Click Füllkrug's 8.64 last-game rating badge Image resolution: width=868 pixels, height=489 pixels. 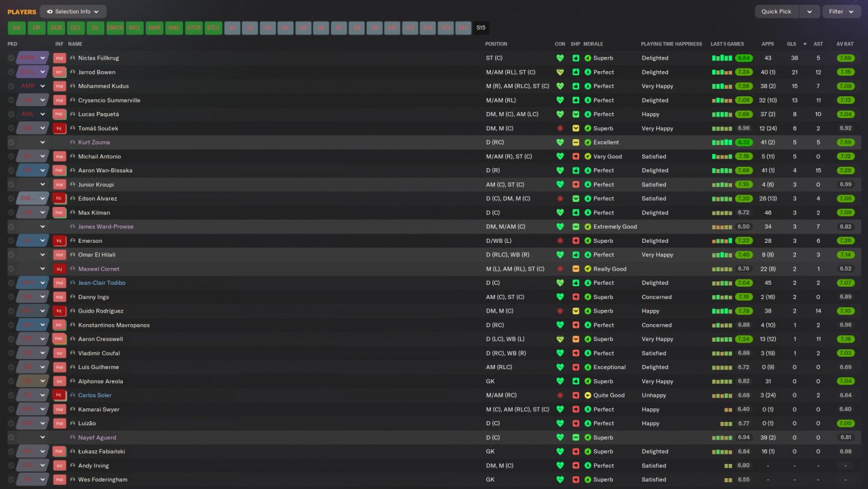click(x=744, y=58)
